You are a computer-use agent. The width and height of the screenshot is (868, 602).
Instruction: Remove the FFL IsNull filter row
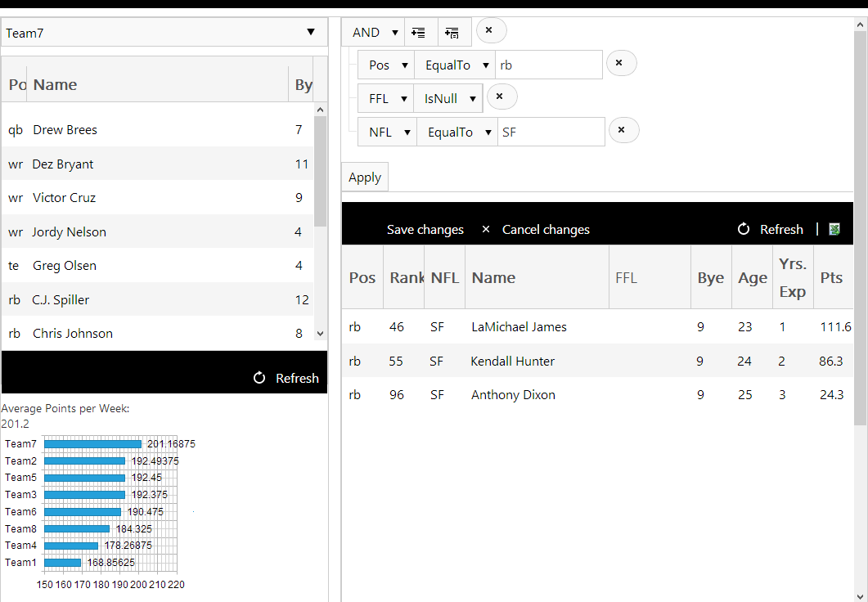pyautogui.click(x=501, y=97)
